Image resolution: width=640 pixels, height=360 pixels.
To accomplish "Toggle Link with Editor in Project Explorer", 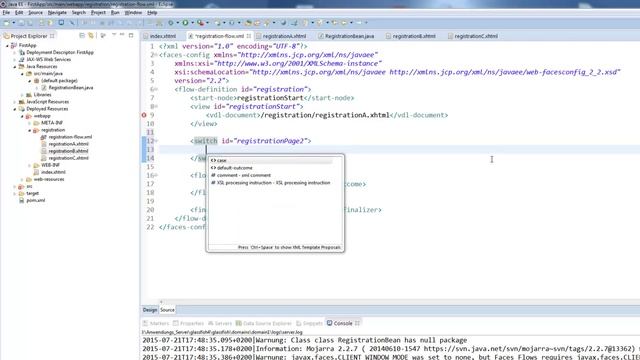I will click(x=91, y=36).
